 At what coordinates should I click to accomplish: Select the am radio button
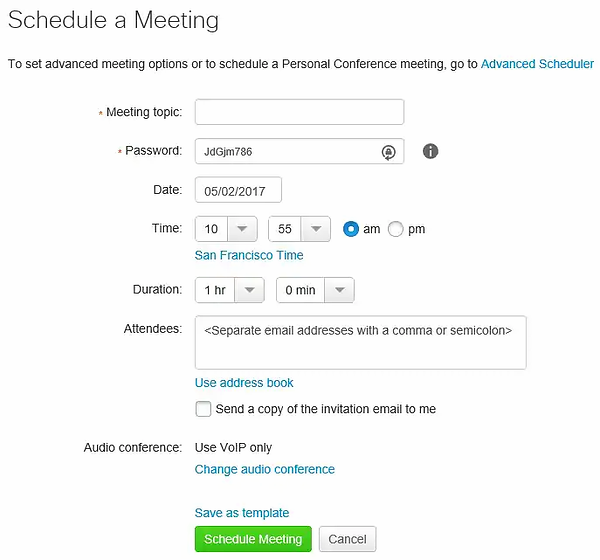pyautogui.click(x=351, y=229)
